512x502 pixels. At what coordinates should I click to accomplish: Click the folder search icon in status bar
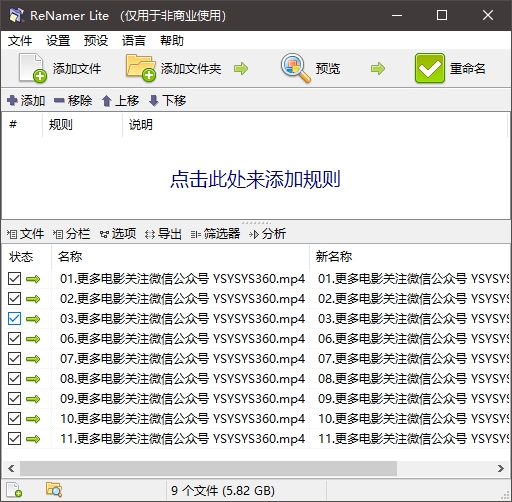point(54,490)
